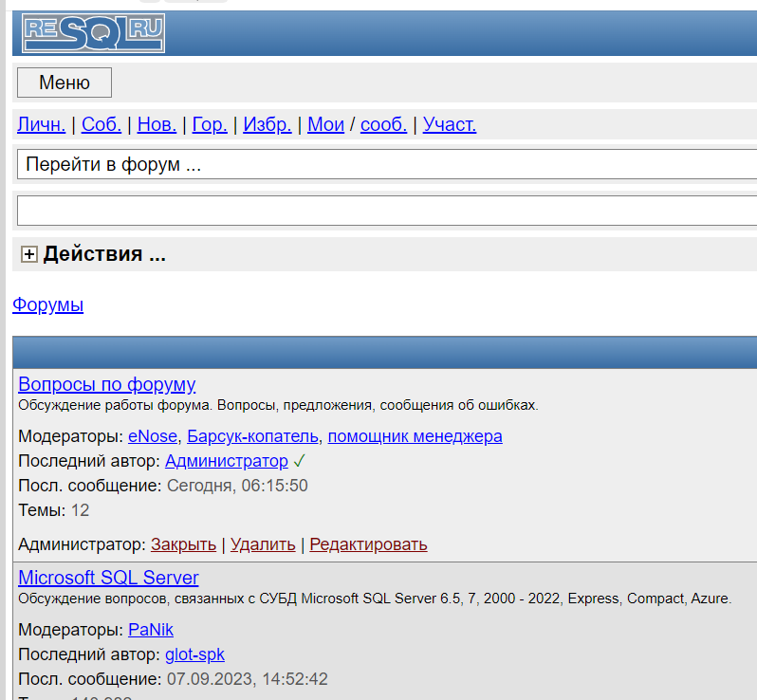Click the Форумы breadcrumb link
Viewport: 757px width, 700px height.
(x=47, y=304)
